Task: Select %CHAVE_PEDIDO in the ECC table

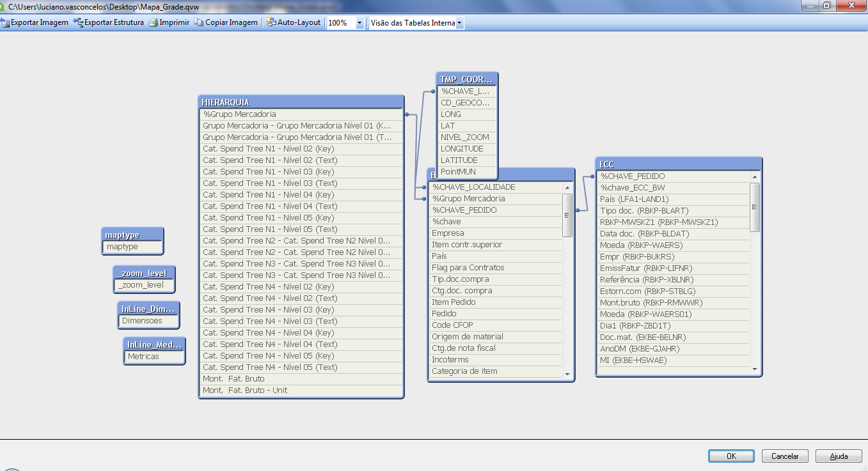Action: pos(674,176)
